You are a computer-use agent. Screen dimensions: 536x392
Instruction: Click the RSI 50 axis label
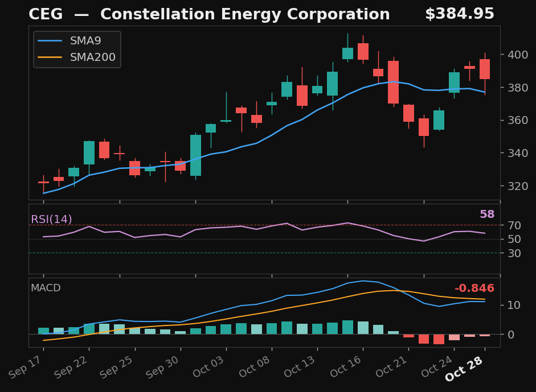coord(514,240)
